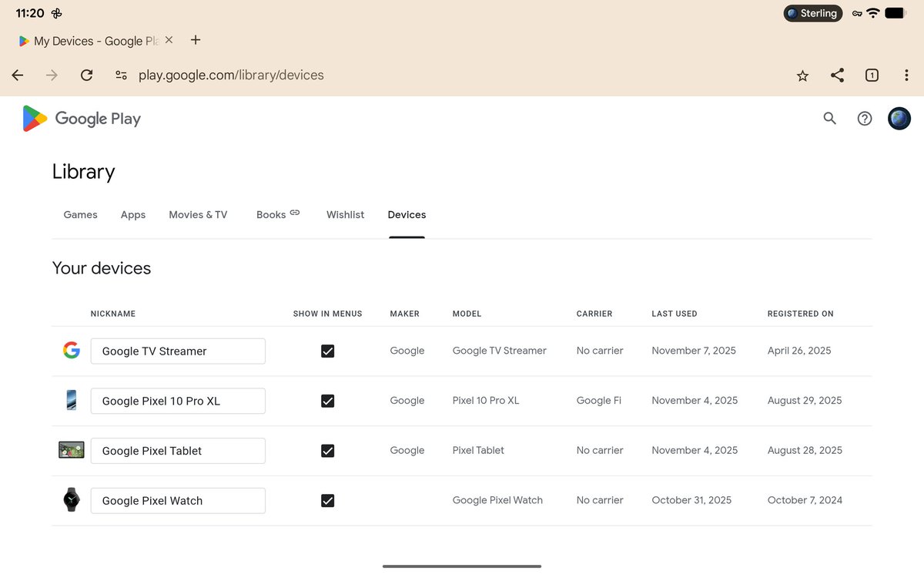Click the Google TV Streamer device icon

[71, 351]
